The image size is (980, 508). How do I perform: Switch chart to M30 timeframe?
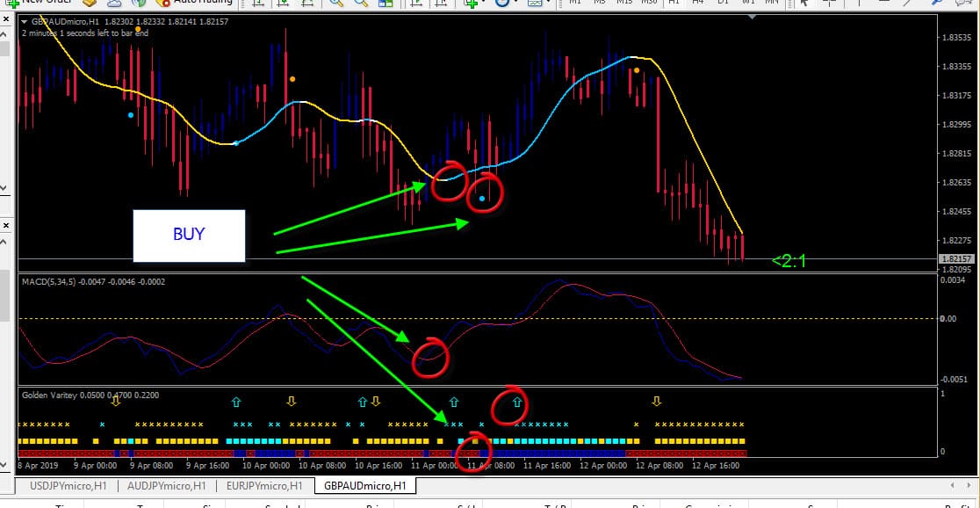tap(649, 2)
